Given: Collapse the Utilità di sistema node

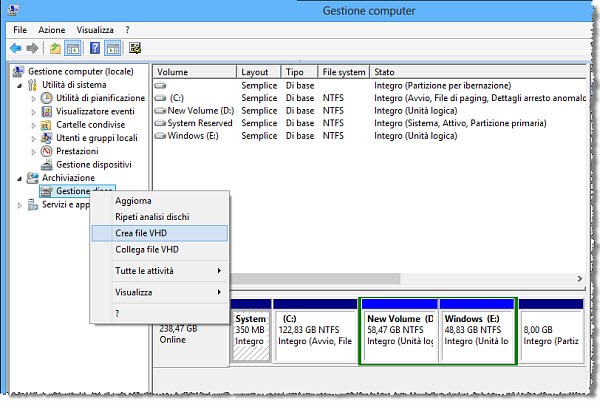Looking at the screenshot, I should coord(20,85).
